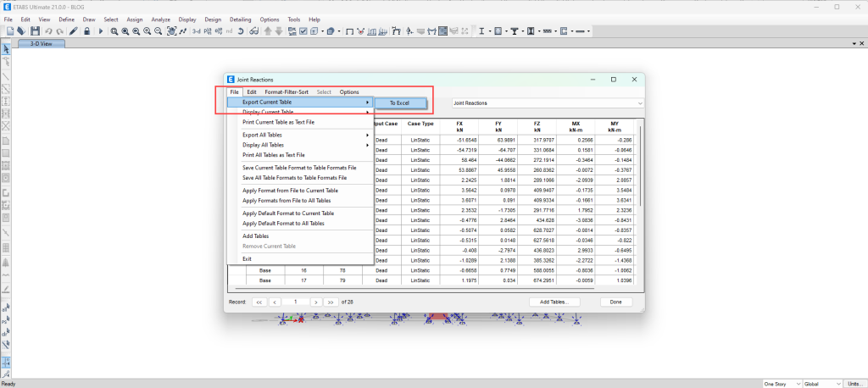Open dropdown arrow beside the I-section design icon
868x388 pixels.
pyautogui.click(x=488, y=31)
